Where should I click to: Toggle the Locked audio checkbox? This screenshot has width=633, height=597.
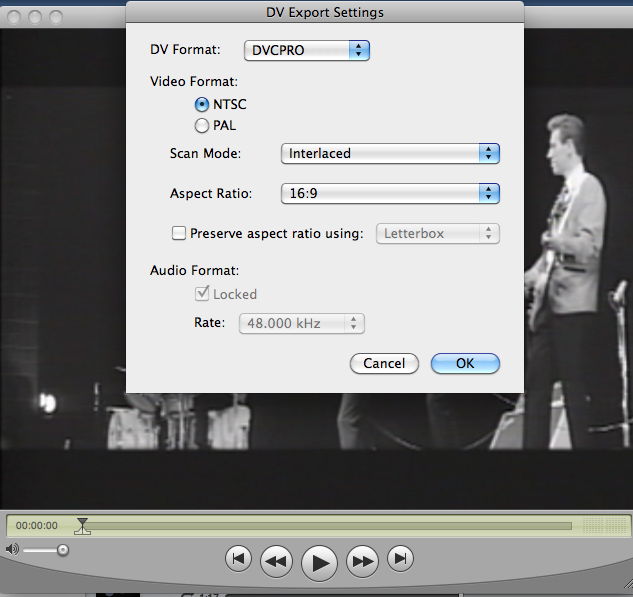(x=202, y=293)
